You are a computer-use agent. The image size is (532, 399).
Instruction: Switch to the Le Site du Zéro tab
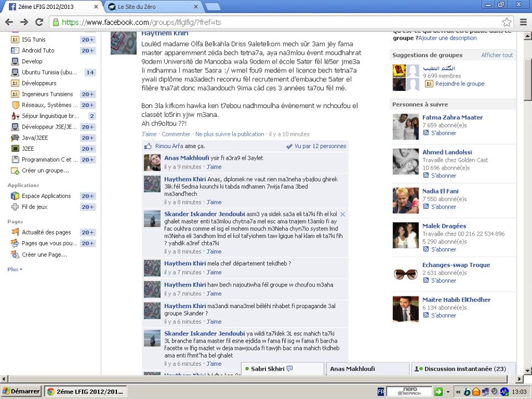153,7
